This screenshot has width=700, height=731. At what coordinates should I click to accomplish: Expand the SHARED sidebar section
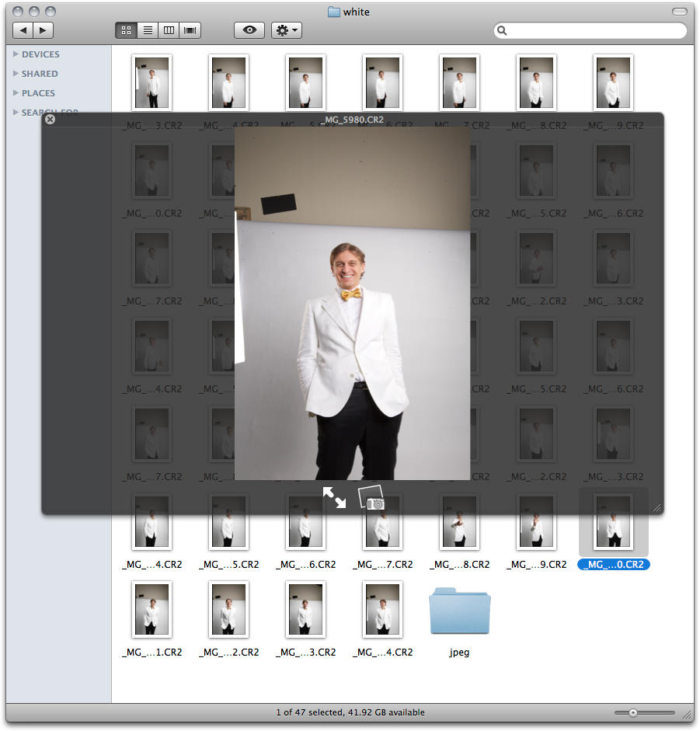click(x=16, y=74)
